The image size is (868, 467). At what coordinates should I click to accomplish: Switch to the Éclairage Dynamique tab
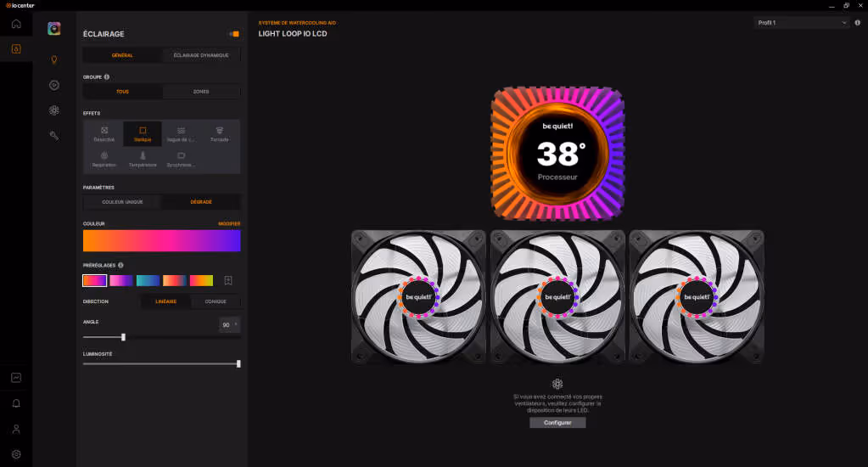(x=201, y=55)
